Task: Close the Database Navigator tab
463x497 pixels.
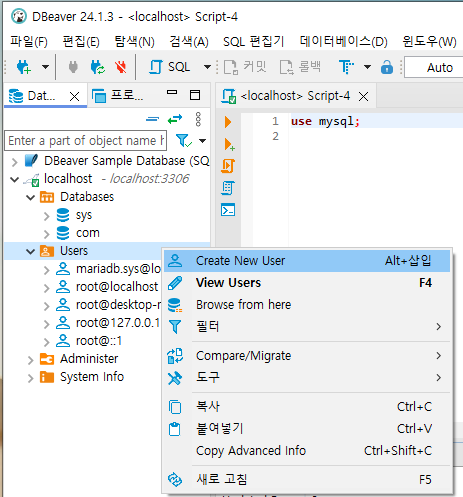Action: [75, 97]
